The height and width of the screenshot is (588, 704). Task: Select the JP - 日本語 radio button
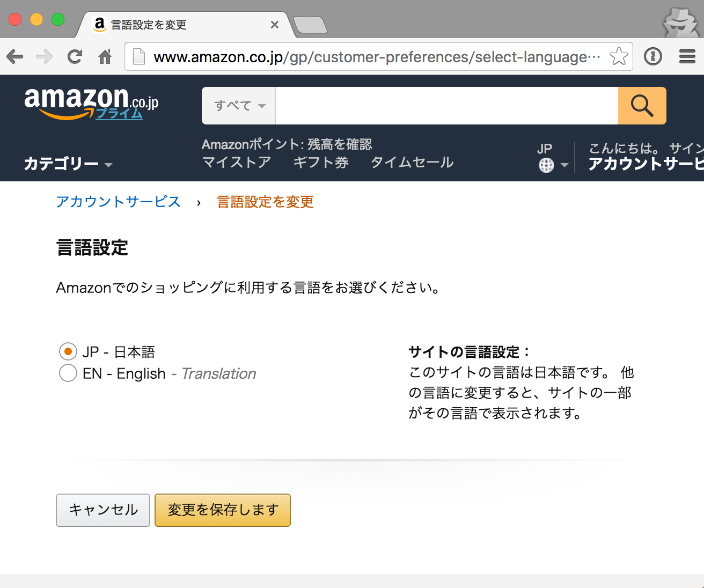(x=68, y=352)
